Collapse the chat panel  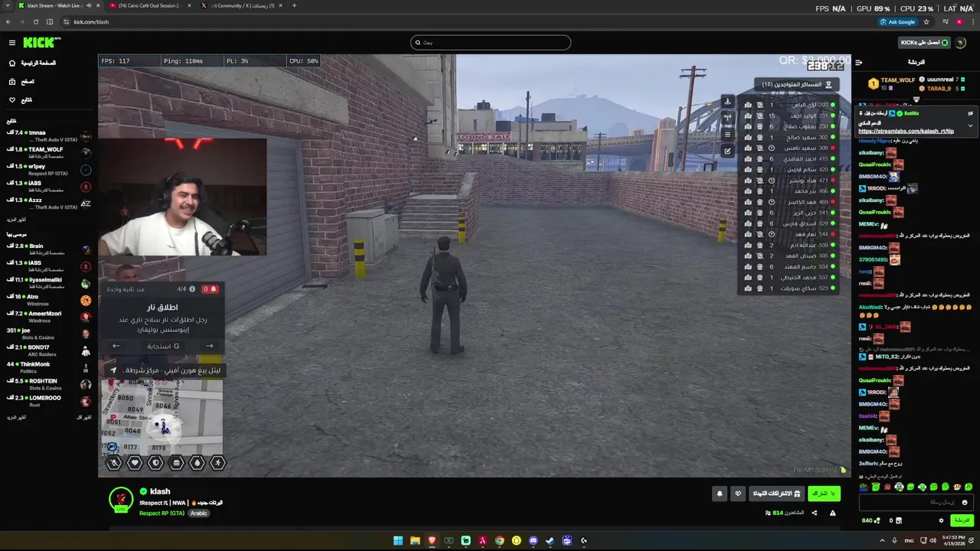click(858, 63)
